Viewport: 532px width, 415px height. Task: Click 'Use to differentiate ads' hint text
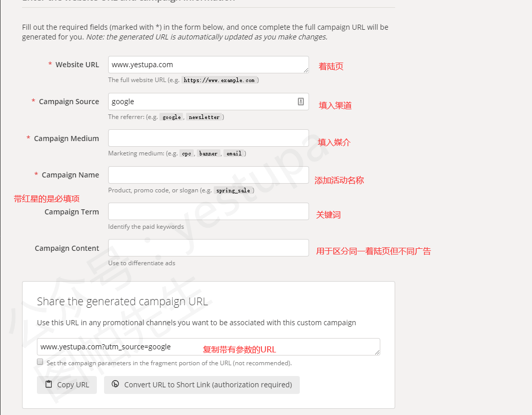point(141,263)
